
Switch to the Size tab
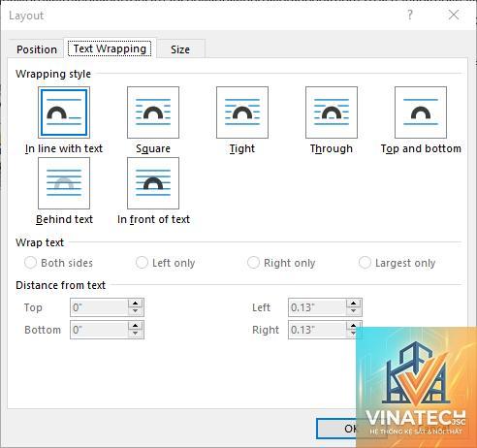pyautogui.click(x=180, y=49)
